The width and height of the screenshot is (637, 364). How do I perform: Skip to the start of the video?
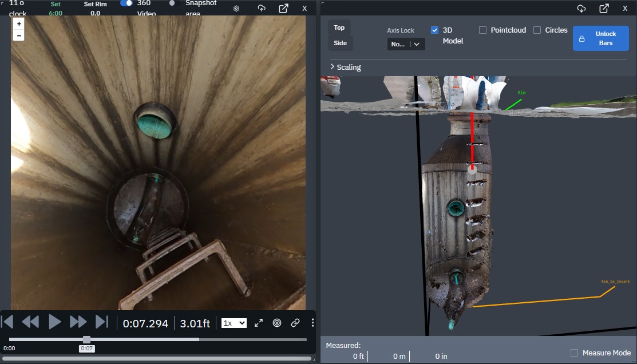[x=7, y=322]
